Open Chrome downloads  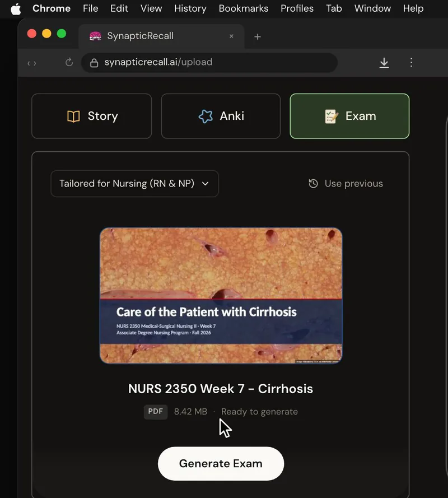[x=384, y=63]
